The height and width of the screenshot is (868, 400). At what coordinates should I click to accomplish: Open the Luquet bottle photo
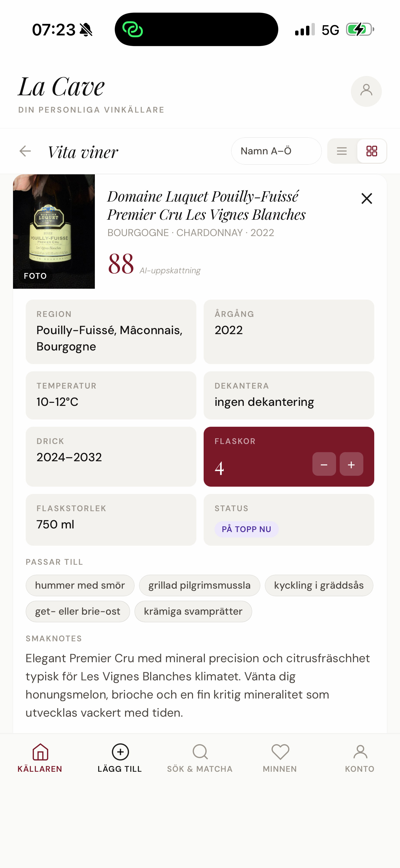[x=54, y=231]
